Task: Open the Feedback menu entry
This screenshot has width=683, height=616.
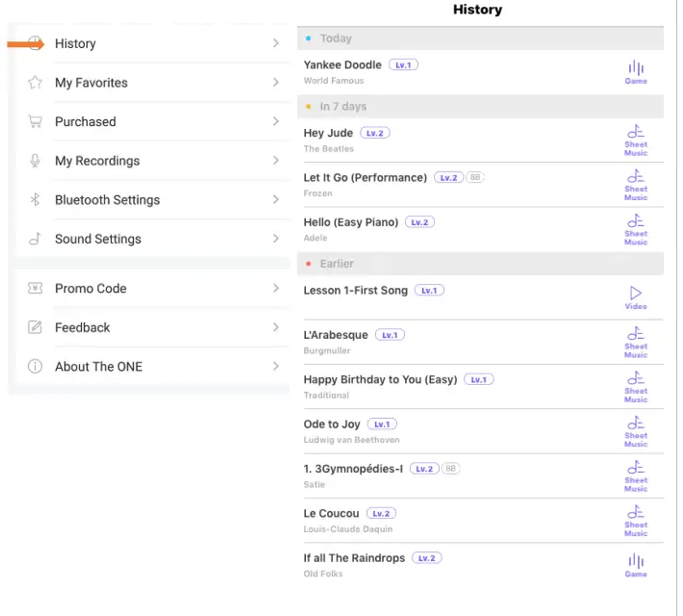Action: pyautogui.click(x=83, y=327)
